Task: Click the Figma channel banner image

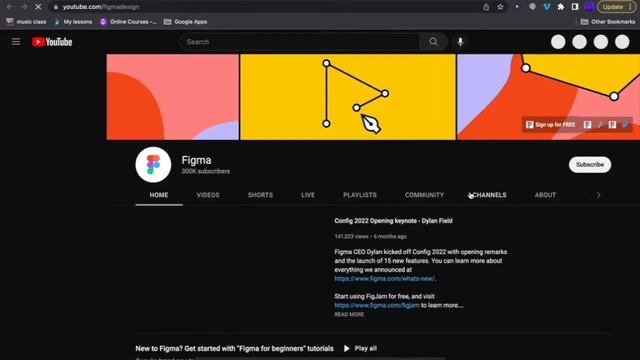Action: click(x=373, y=97)
